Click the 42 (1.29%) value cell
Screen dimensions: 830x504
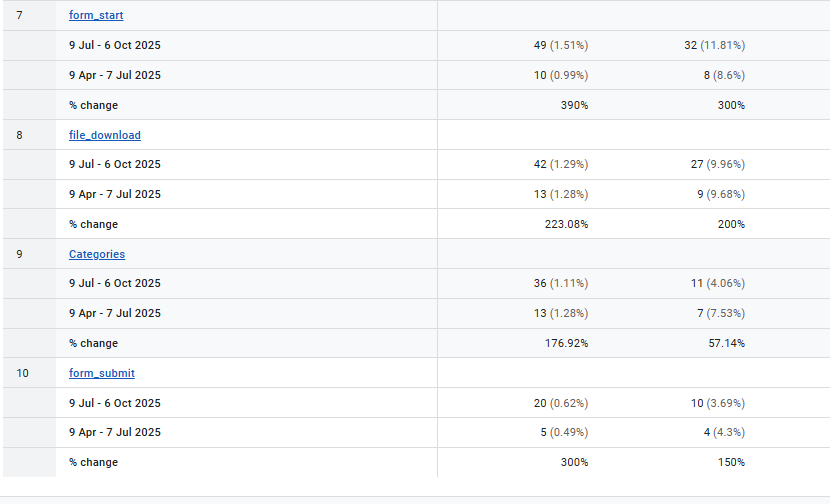561,164
